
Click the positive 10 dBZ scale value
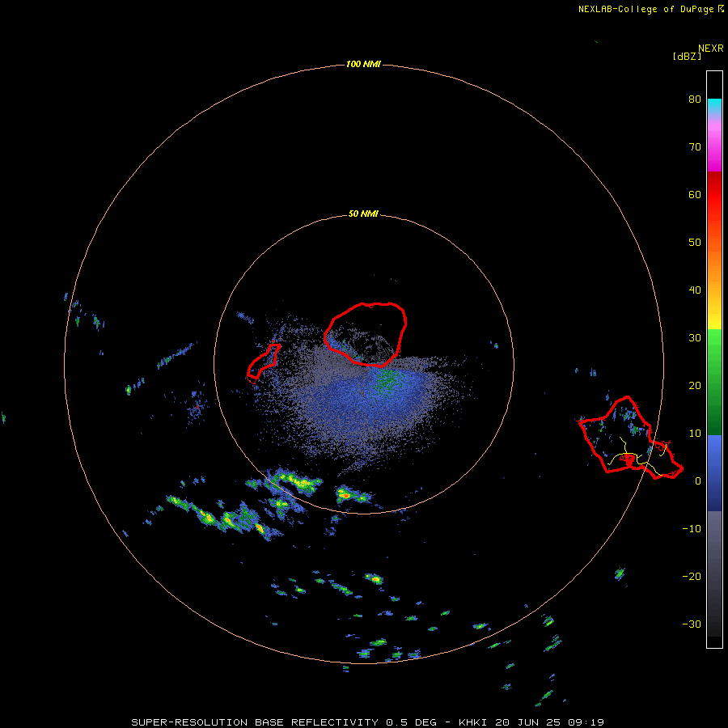coord(695,434)
